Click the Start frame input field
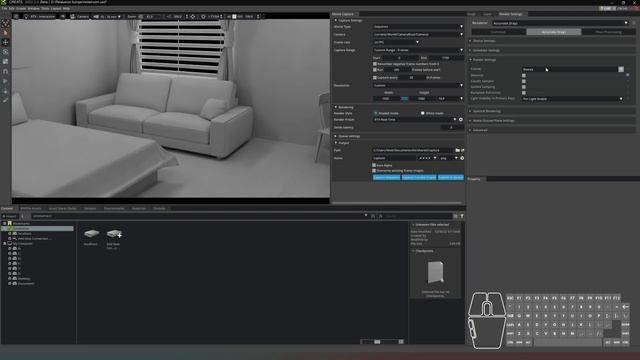640x360 pixels. click(x=399, y=58)
